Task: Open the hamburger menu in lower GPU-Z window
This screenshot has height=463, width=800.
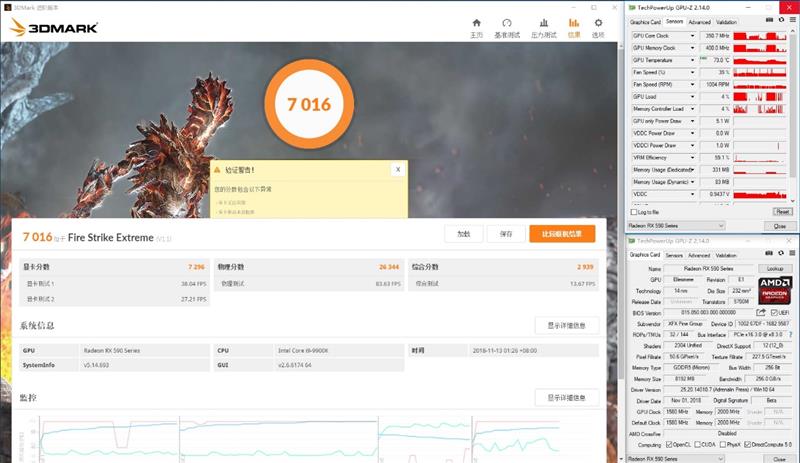Action: click(x=792, y=253)
